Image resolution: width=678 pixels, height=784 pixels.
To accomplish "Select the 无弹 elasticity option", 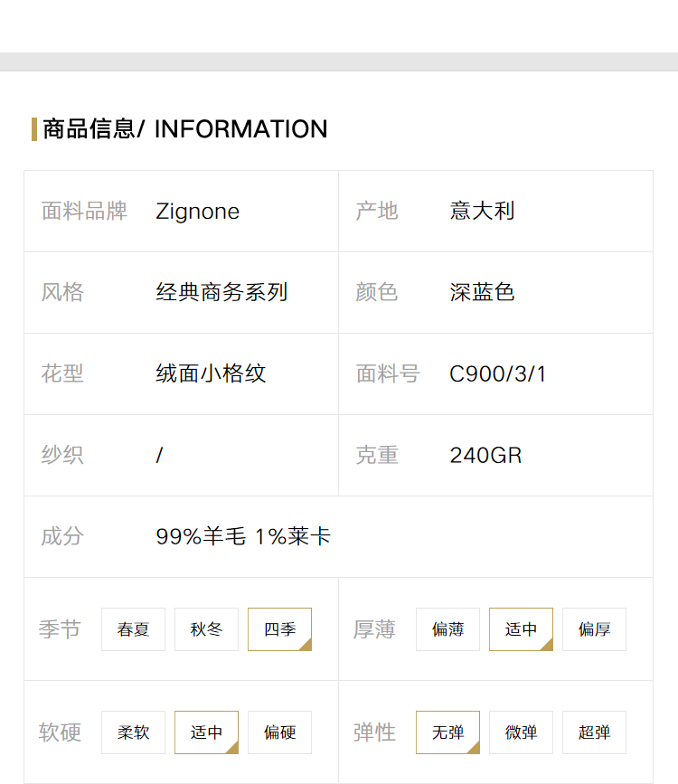I will [x=447, y=732].
